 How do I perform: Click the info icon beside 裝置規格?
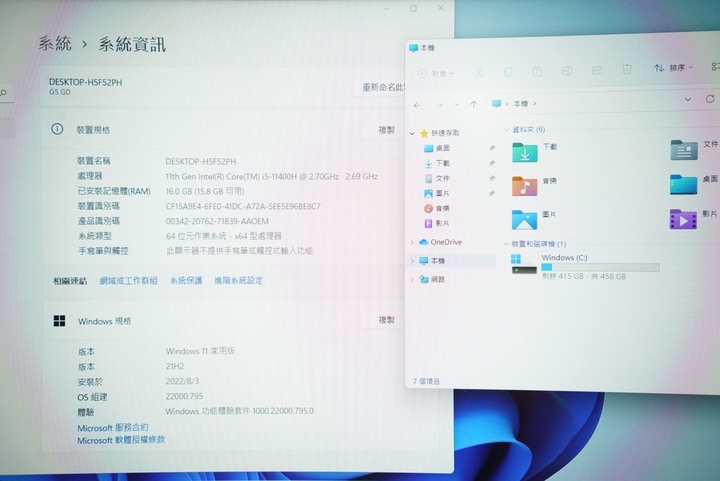click(x=57, y=129)
